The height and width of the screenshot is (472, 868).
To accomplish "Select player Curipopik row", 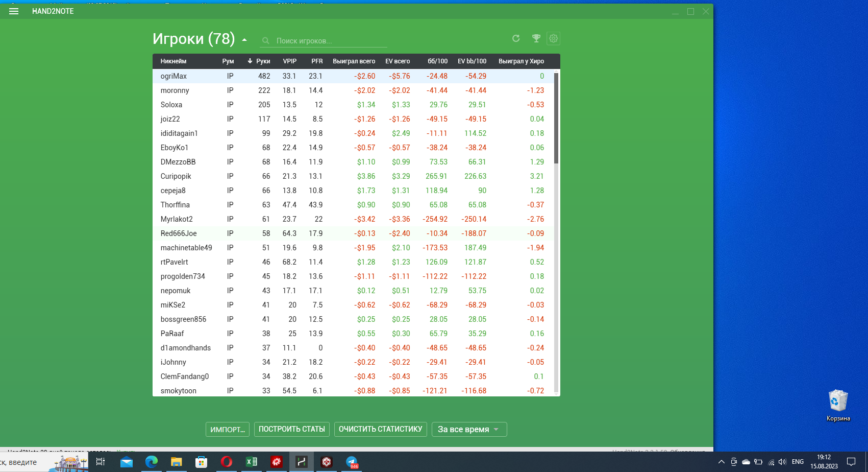I will (353, 176).
